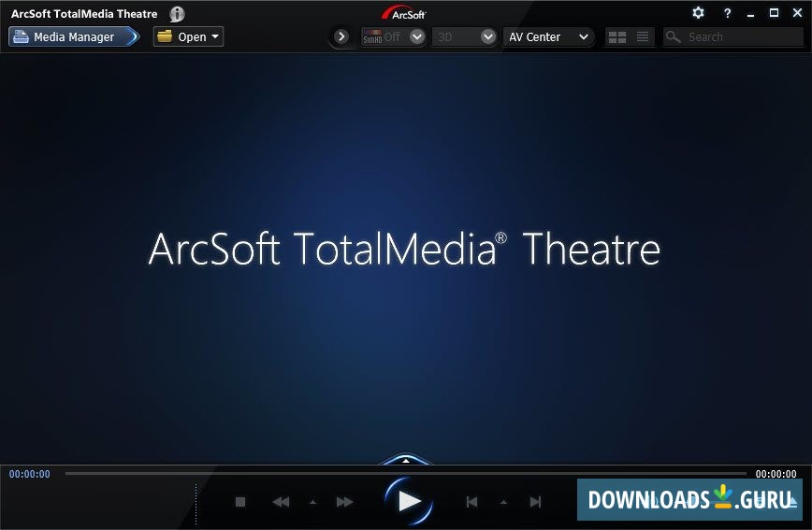Image resolution: width=812 pixels, height=530 pixels.
Task: Click the Open folder button
Action: click(x=188, y=36)
